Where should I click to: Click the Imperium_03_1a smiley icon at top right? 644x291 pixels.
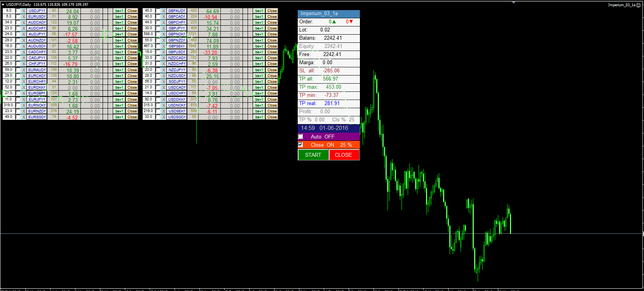[638, 5]
